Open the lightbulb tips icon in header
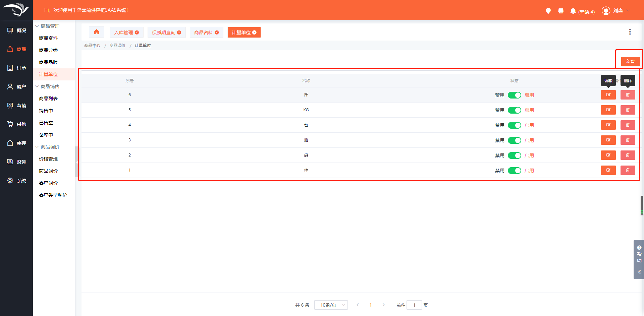Image resolution: width=644 pixels, height=316 pixels. (x=548, y=11)
